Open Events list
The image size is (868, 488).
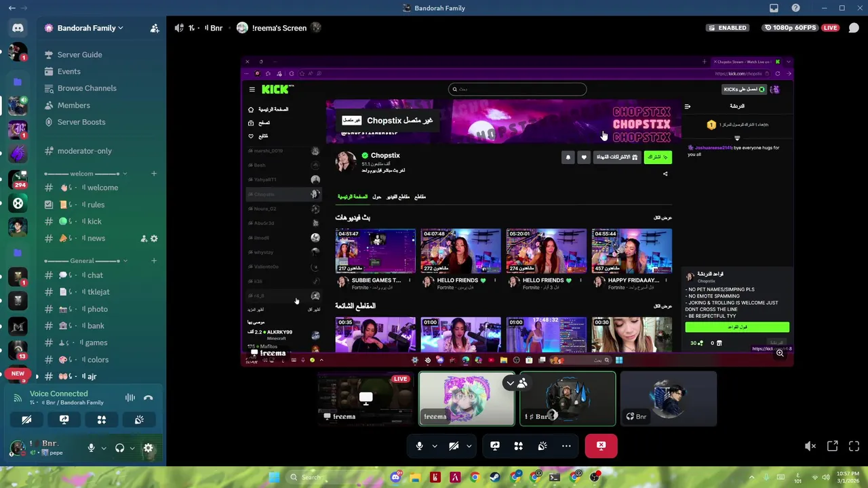point(69,71)
